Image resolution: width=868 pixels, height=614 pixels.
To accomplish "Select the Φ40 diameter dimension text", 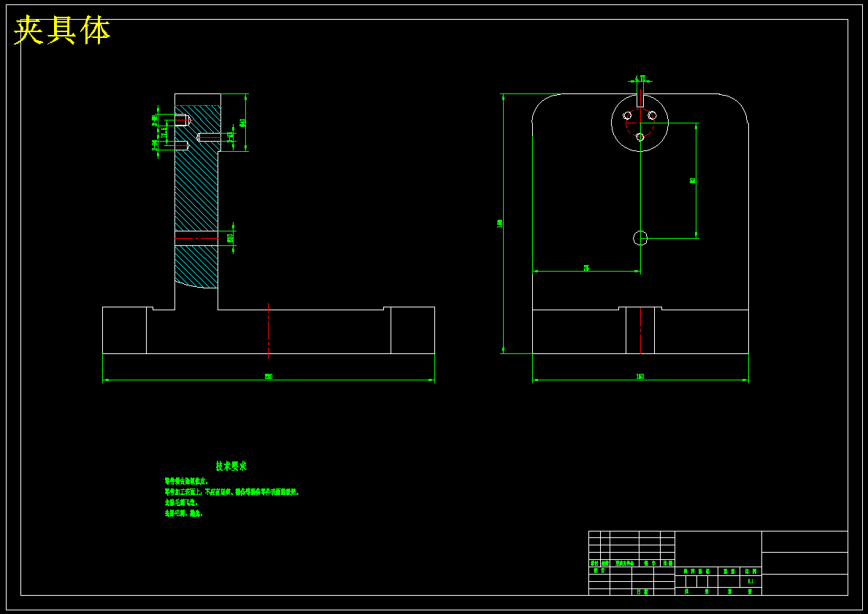I will [x=242, y=123].
